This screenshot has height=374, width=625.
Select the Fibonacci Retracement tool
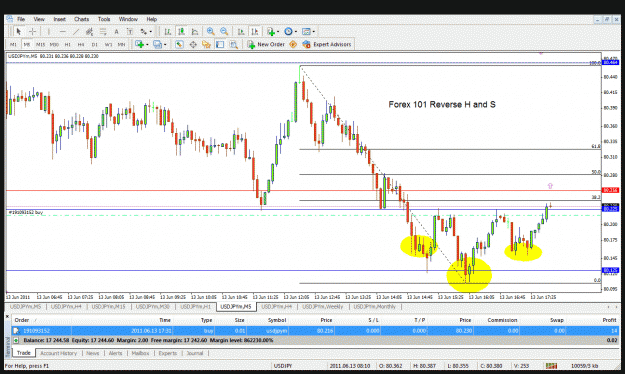[x=103, y=31]
